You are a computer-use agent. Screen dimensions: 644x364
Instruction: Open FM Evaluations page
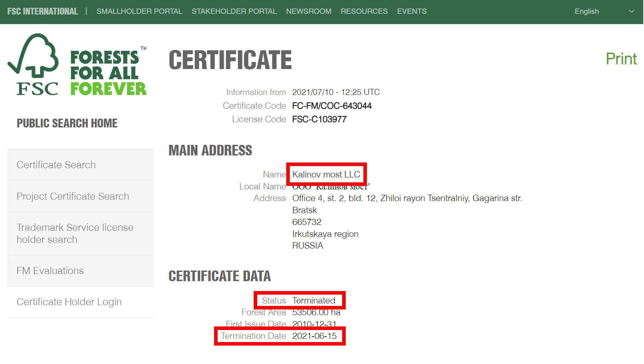80,271
